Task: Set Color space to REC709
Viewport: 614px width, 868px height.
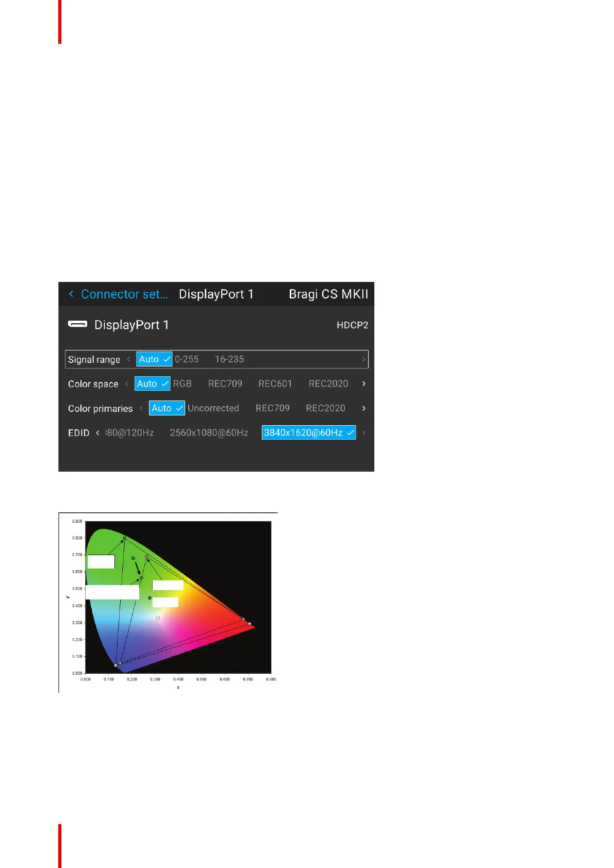Action: [225, 383]
